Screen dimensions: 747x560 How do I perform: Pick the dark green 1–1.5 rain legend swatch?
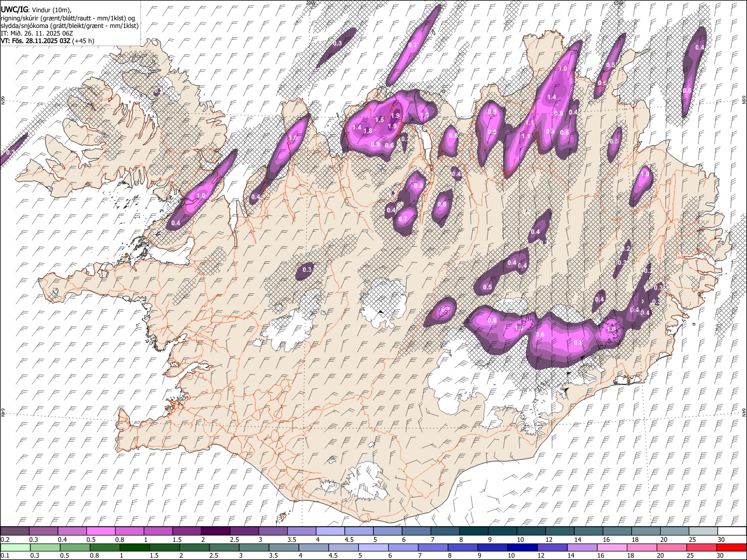(134, 547)
